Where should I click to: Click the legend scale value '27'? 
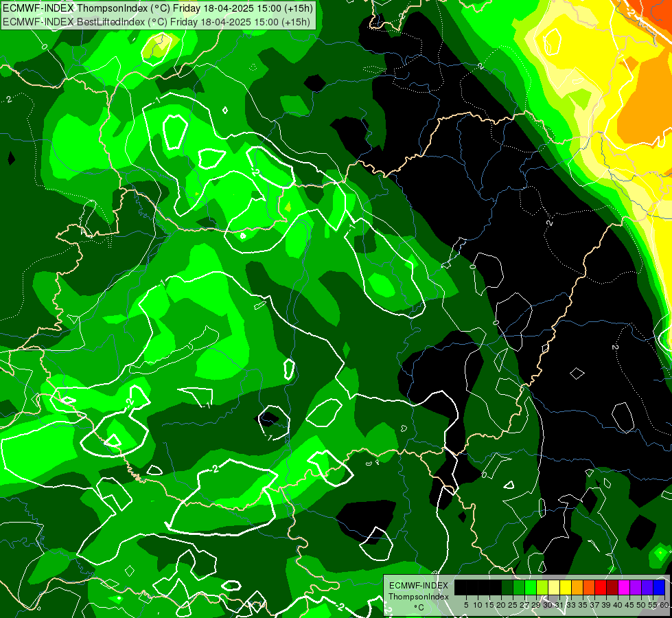click(524, 605)
